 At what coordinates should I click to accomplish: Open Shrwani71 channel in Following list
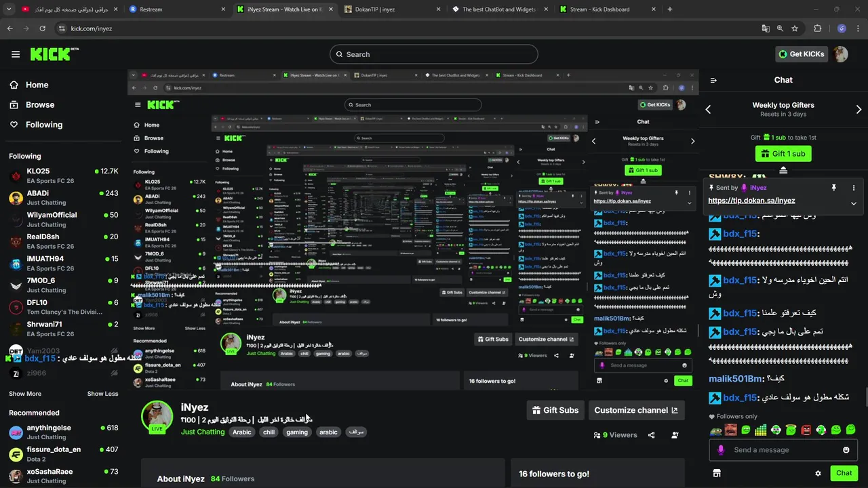63,329
